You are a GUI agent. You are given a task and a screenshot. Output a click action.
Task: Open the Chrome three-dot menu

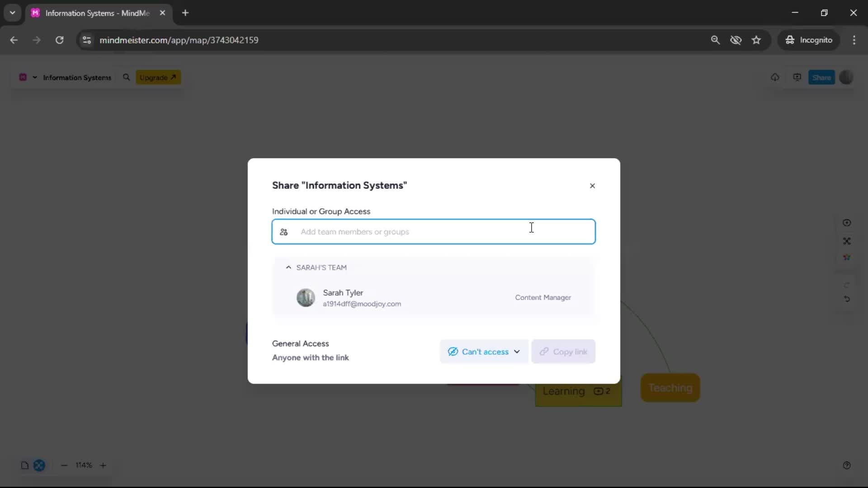pyautogui.click(x=854, y=40)
